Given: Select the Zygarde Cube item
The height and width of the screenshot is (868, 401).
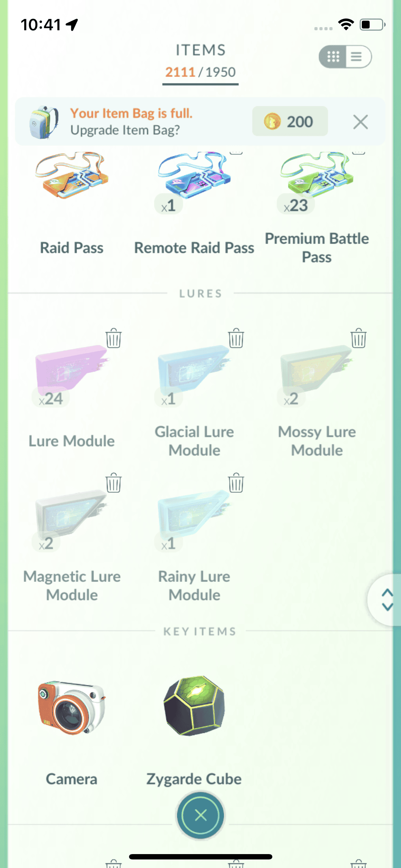Looking at the screenshot, I should tap(194, 706).
